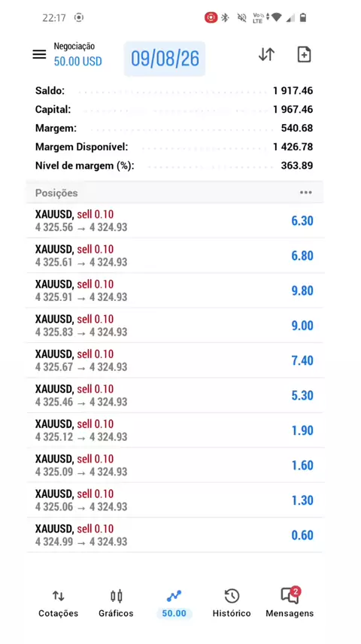Tap the trade tab chart-line icon
The width and height of the screenshot is (361, 644).
tap(174, 596)
